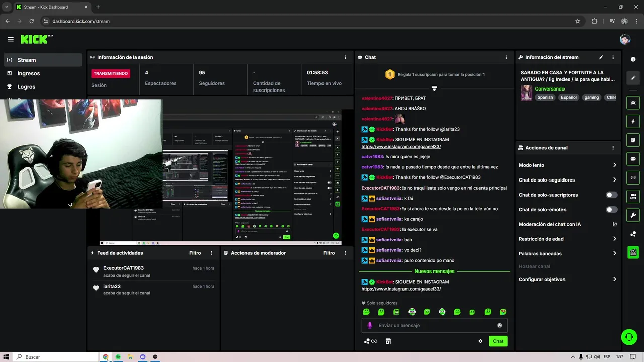Viewport: 644px width, 362px height.
Task: Click the wrench icon in right rail
Action: tap(633, 215)
